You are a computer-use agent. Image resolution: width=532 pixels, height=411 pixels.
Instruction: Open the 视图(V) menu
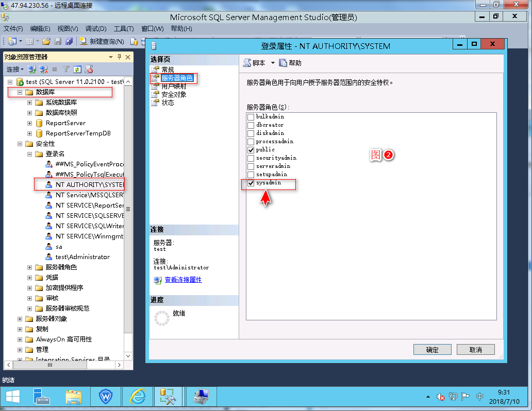(68, 29)
